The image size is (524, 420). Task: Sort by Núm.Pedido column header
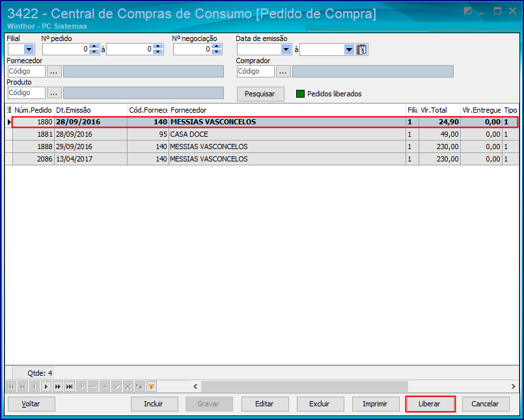[33, 110]
